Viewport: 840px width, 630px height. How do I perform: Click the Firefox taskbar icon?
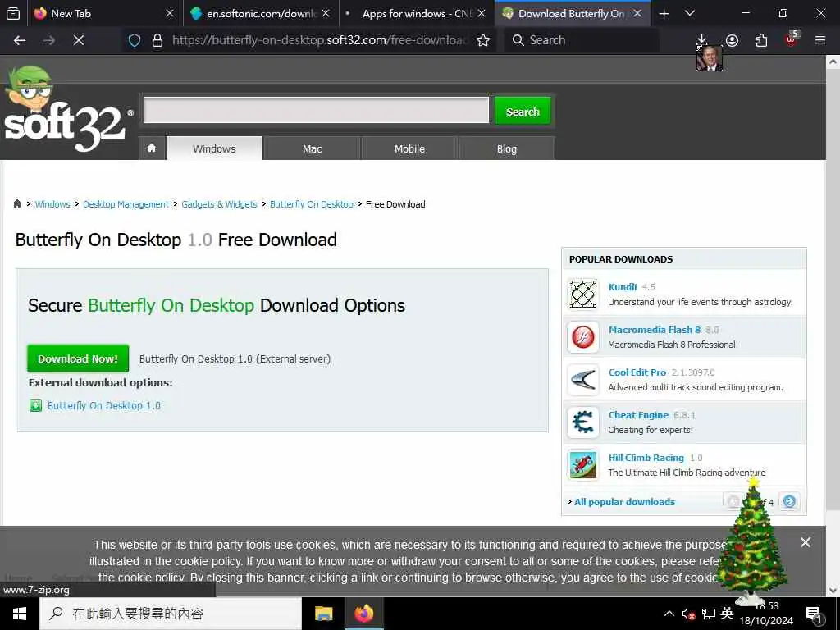click(x=363, y=614)
